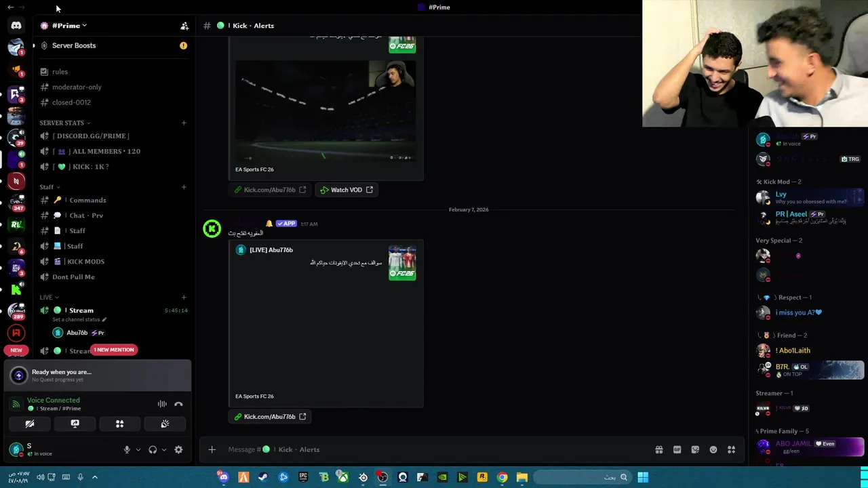The width and height of the screenshot is (868, 488).
Task: Open upper Kick.com/Abu76b link
Action: click(x=270, y=190)
